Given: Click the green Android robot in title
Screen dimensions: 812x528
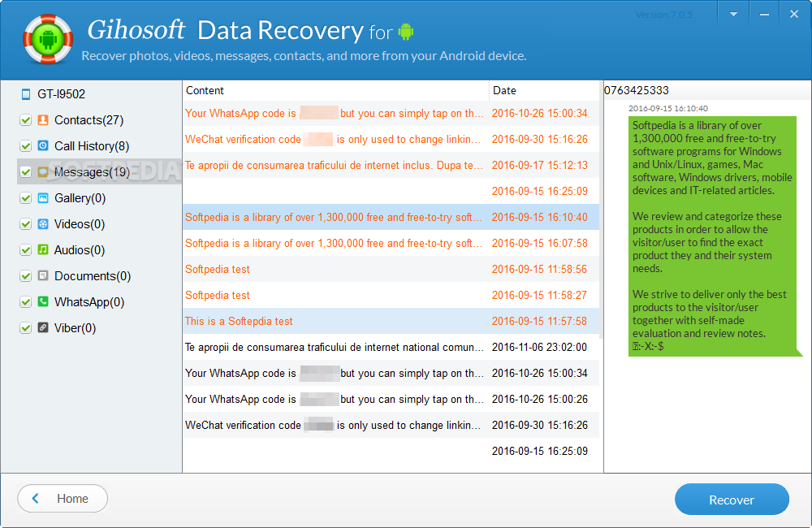Looking at the screenshot, I should pos(406,32).
